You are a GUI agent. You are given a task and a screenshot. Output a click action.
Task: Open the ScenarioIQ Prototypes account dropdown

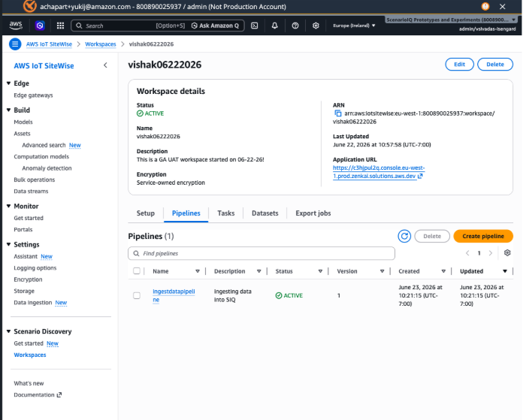click(452, 20)
